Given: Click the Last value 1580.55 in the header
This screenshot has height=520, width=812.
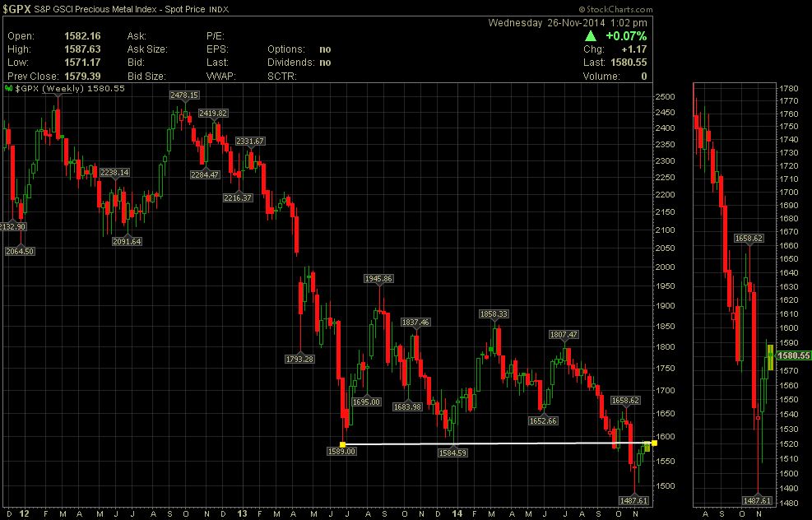Looking at the screenshot, I should (x=629, y=63).
